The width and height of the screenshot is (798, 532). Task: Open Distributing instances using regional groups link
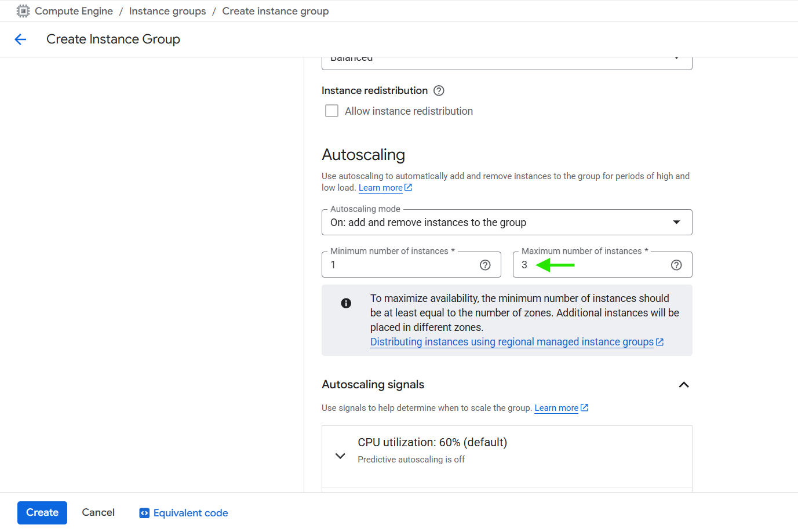click(x=512, y=342)
